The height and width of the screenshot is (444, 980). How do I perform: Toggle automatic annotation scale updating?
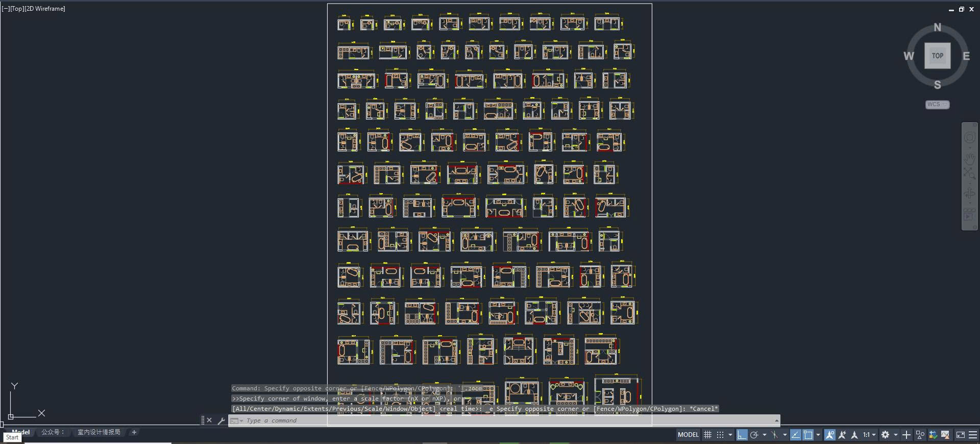click(x=842, y=435)
